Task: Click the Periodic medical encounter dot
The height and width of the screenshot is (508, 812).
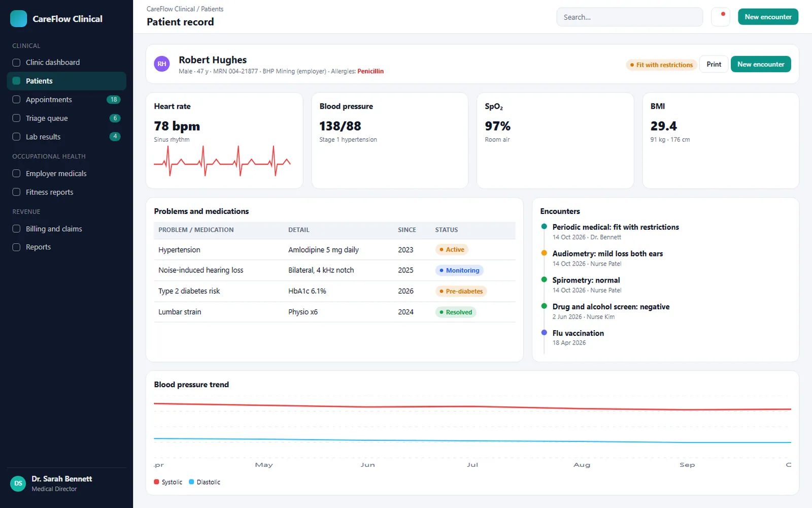Action: tap(544, 227)
